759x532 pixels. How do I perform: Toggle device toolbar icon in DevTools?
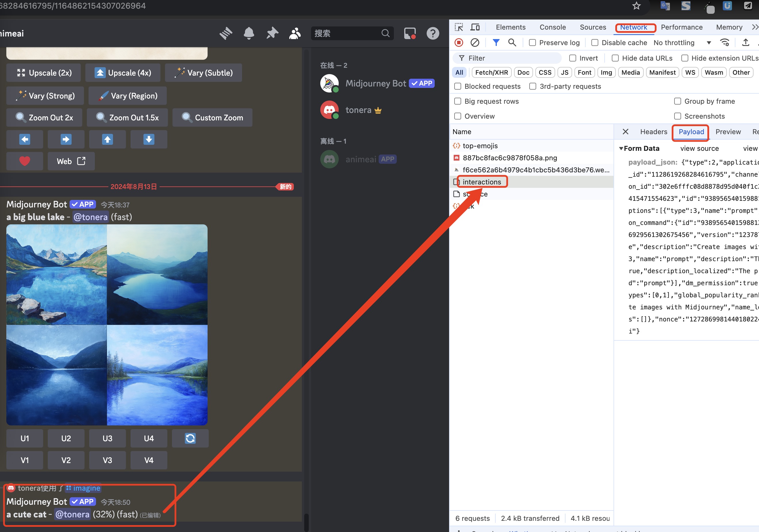tap(475, 27)
